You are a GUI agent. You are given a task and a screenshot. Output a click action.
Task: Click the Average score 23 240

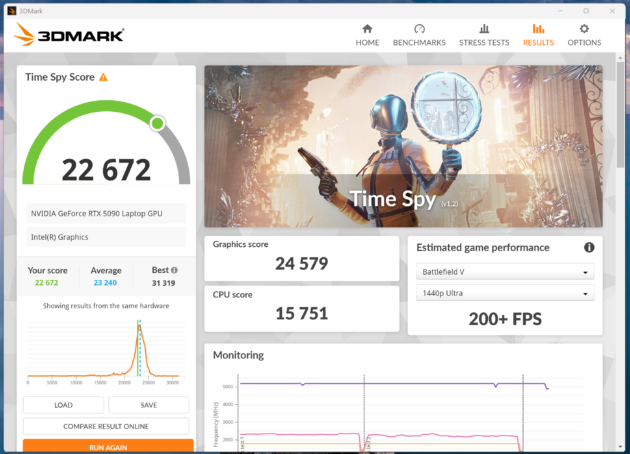(x=105, y=283)
